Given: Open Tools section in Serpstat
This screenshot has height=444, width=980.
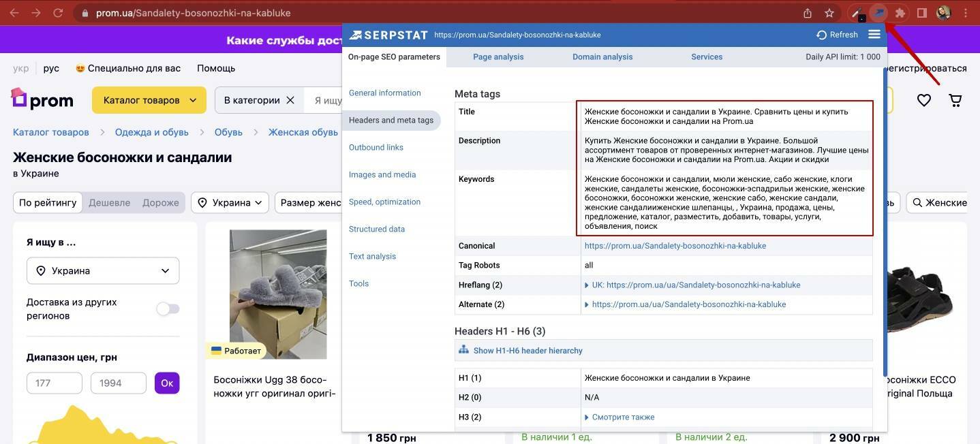Looking at the screenshot, I should 358,283.
